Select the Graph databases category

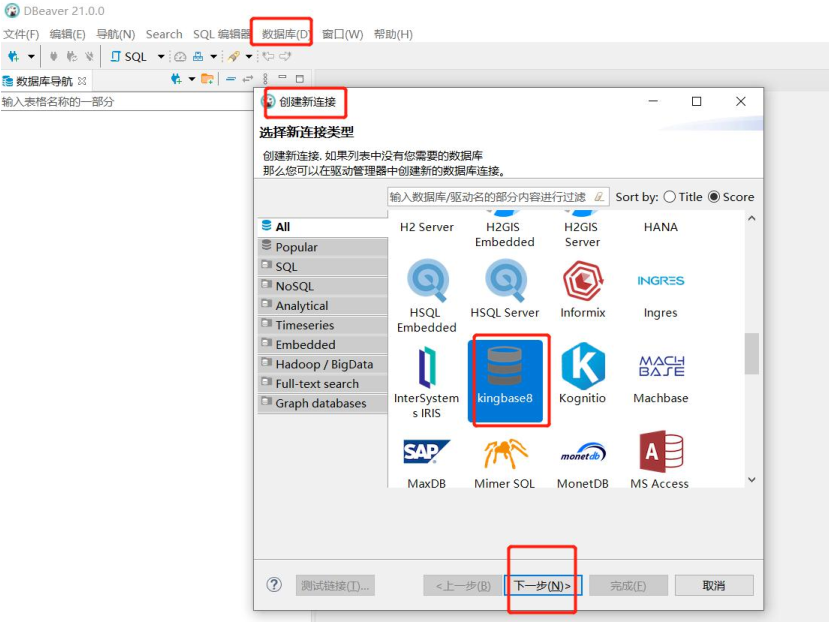pyautogui.click(x=323, y=403)
